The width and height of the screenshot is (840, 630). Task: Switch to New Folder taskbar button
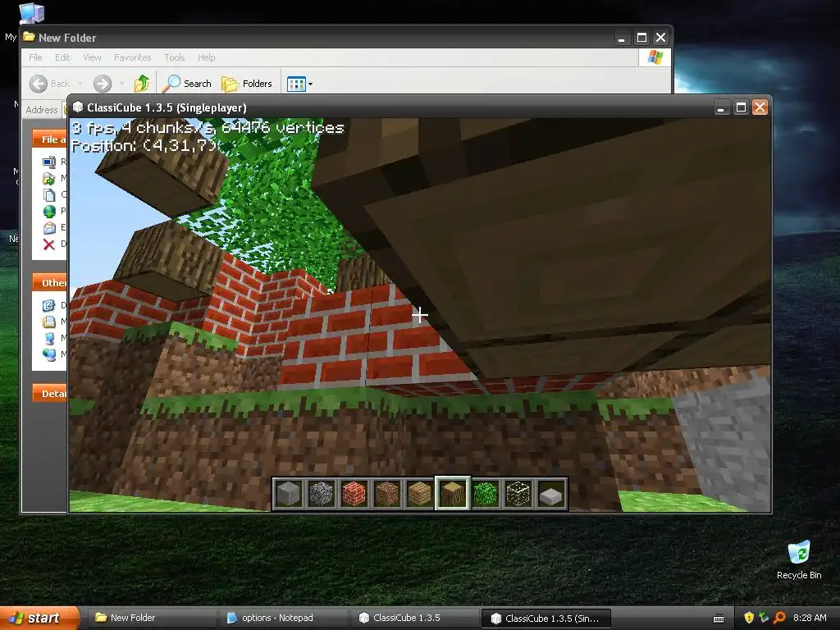click(x=152, y=618)
